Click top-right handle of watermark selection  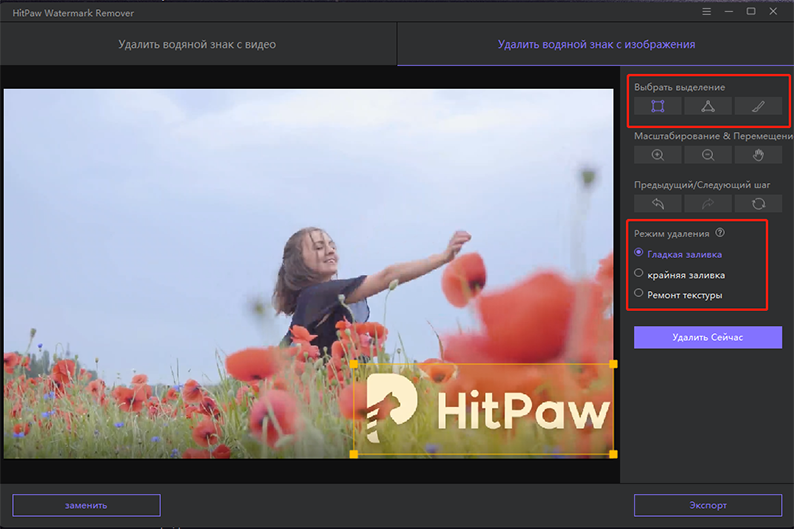click(613, 364)
